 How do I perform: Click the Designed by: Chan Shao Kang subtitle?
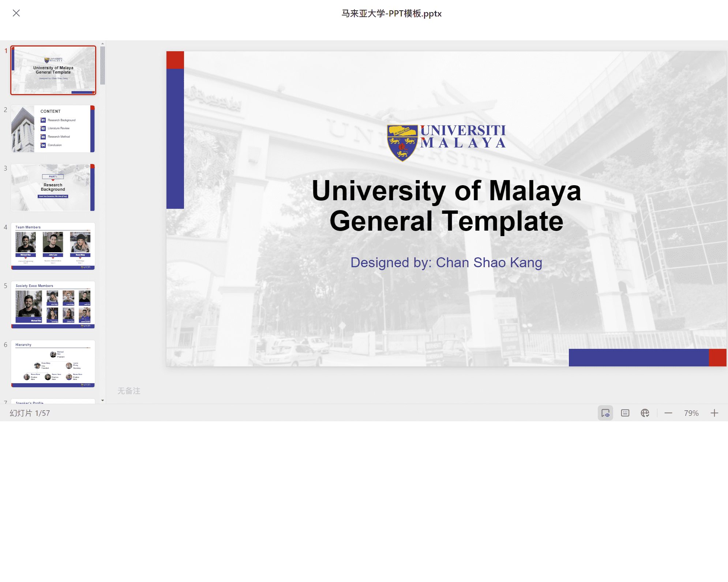tap(446, 262)
